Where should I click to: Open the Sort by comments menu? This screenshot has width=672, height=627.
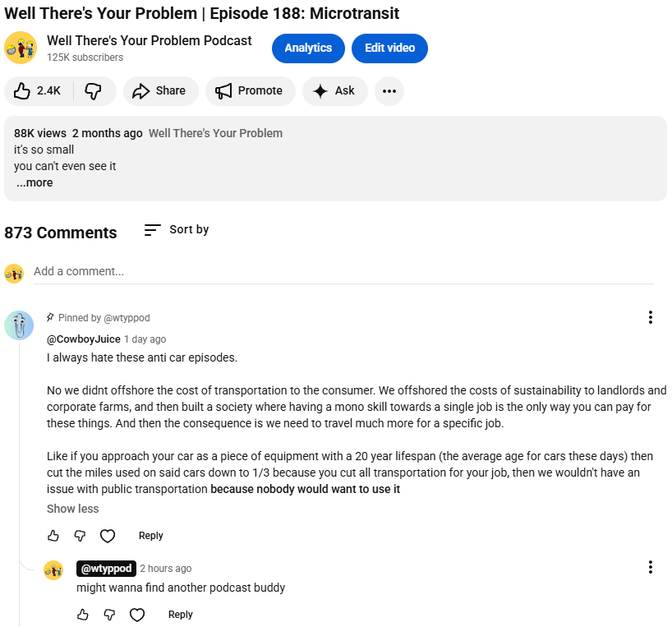click(177, 230)
